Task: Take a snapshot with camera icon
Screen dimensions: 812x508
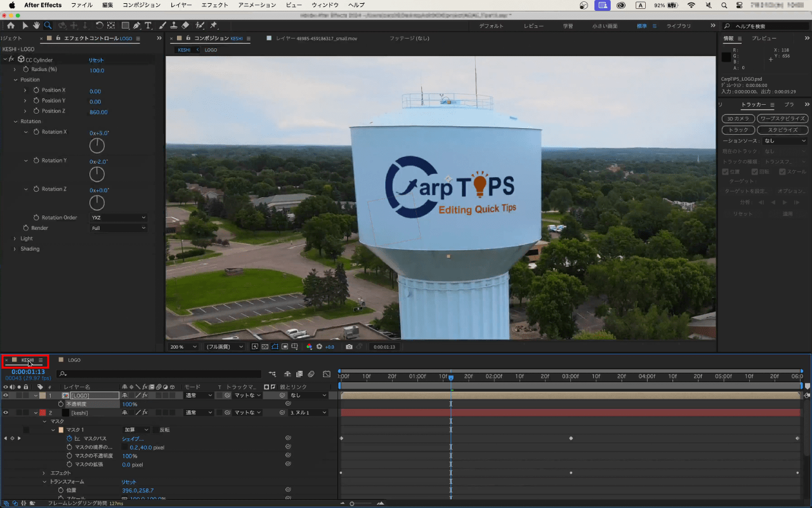Action: point(349,347)
